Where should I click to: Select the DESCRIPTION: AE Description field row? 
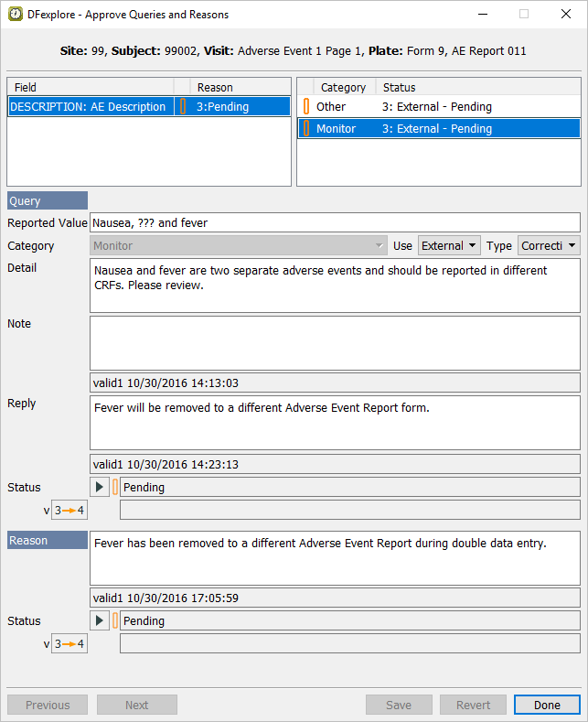click(x=89, y=107)
